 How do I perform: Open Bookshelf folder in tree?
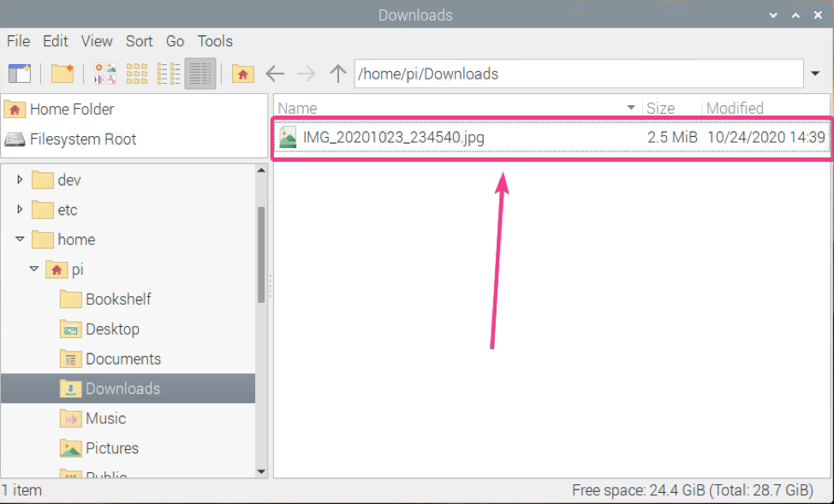coord(105,299)
